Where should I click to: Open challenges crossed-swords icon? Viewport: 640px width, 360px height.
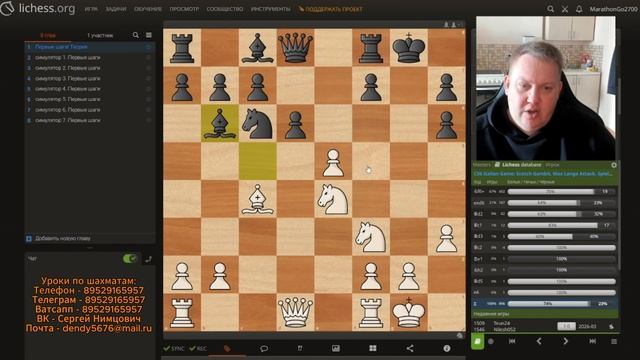tap(565, 9)
